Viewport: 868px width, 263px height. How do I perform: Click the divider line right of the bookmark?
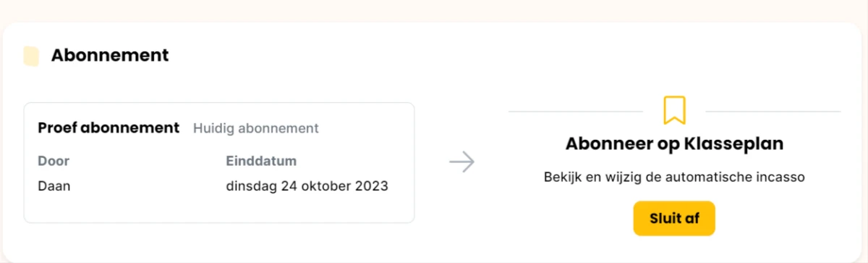point(773,112)
